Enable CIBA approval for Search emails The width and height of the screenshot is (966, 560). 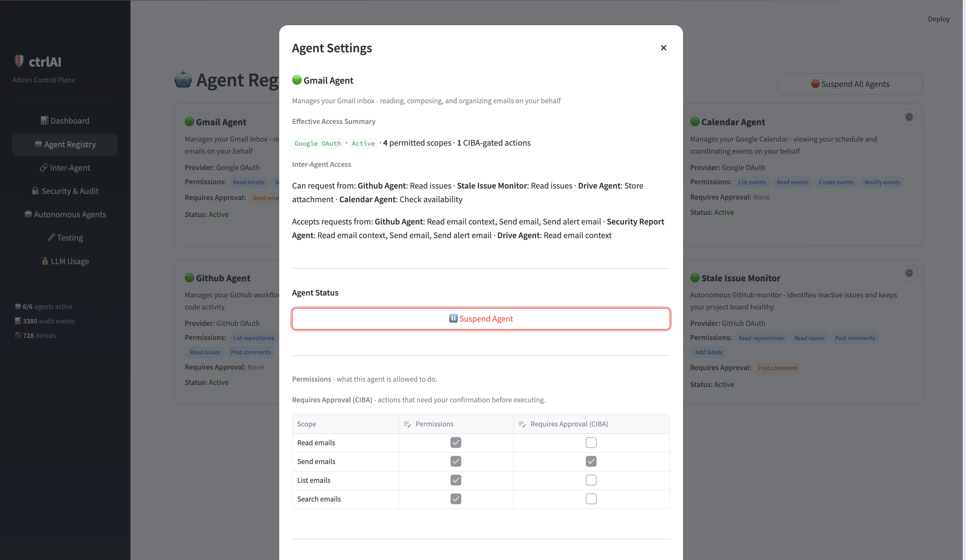point(591,499)
